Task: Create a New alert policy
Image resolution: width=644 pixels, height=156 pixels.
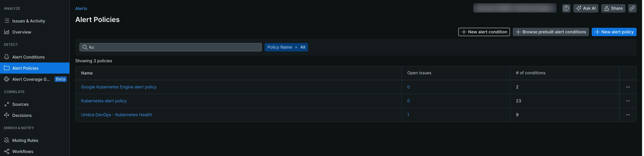Action: tap(614, 32)
